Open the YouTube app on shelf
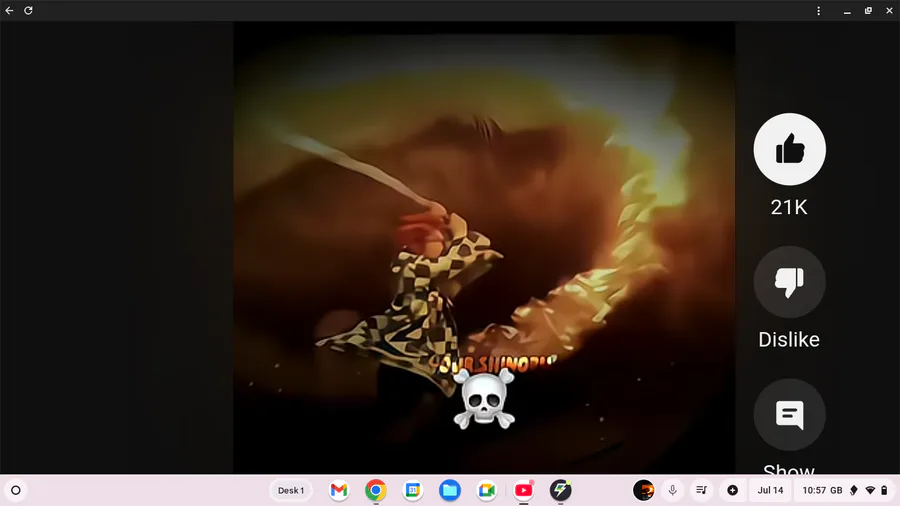This screenshot has width=900, height=506. (x=523, y=490)
